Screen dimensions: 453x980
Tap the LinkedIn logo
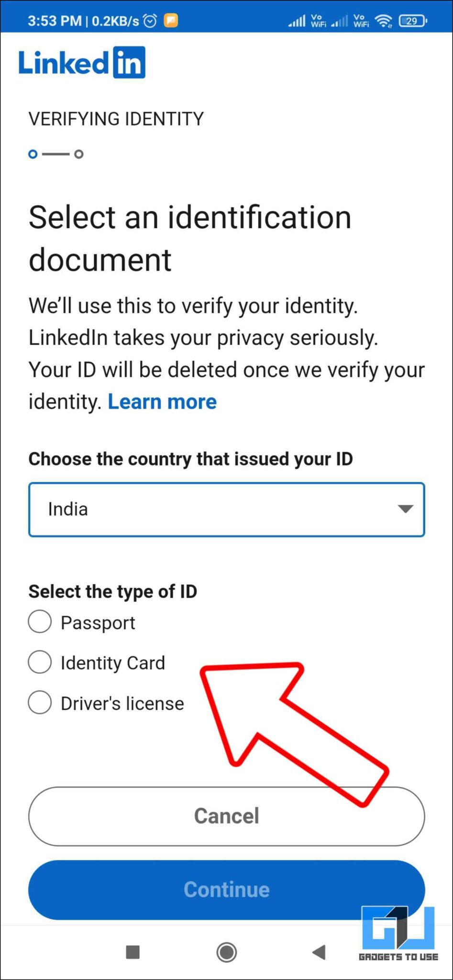click(81, 62)
